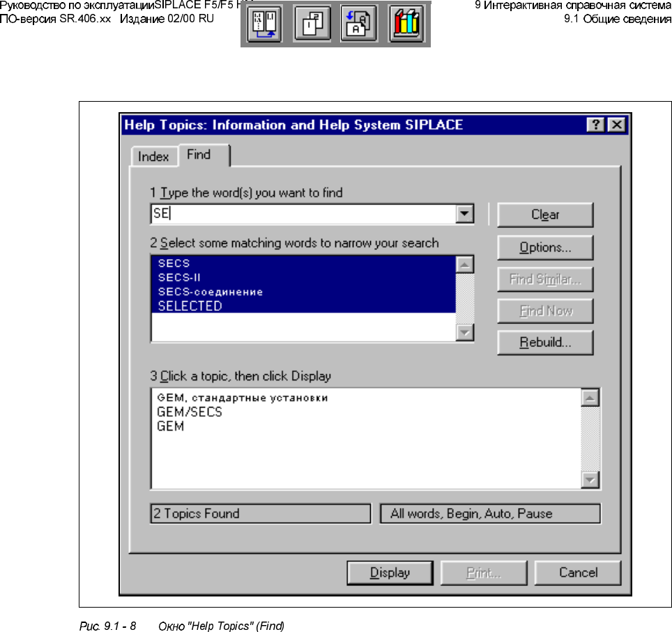Click the topics list scroll up arrow

590,398
